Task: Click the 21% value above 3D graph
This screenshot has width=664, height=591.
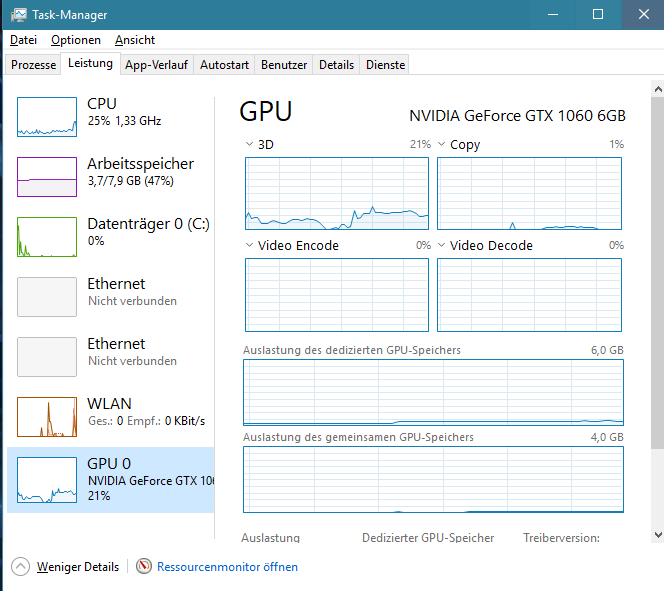Action: point(420,144)
